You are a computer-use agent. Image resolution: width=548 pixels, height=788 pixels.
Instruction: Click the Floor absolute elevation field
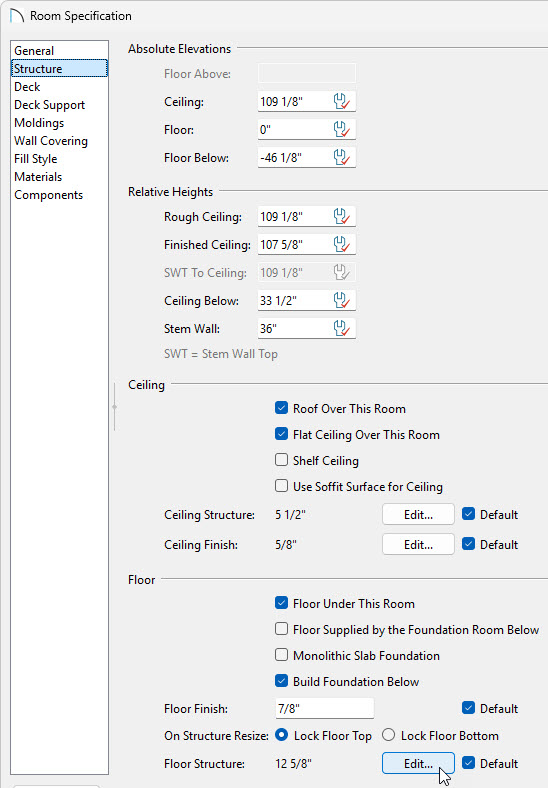pos(307,130)
